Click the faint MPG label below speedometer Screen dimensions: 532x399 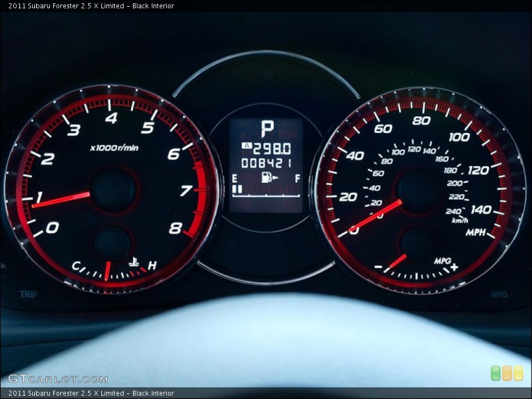click(499, 294)
